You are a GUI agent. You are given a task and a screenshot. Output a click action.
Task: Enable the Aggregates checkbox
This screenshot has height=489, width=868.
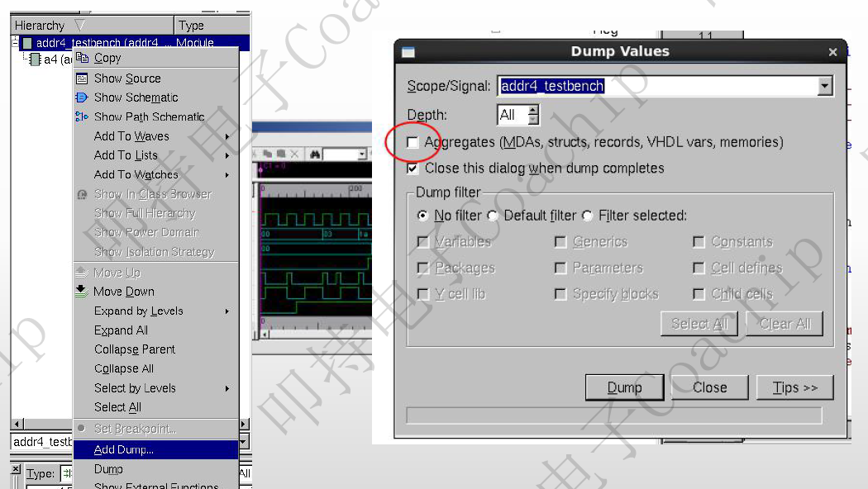click(x=413, y=142)
